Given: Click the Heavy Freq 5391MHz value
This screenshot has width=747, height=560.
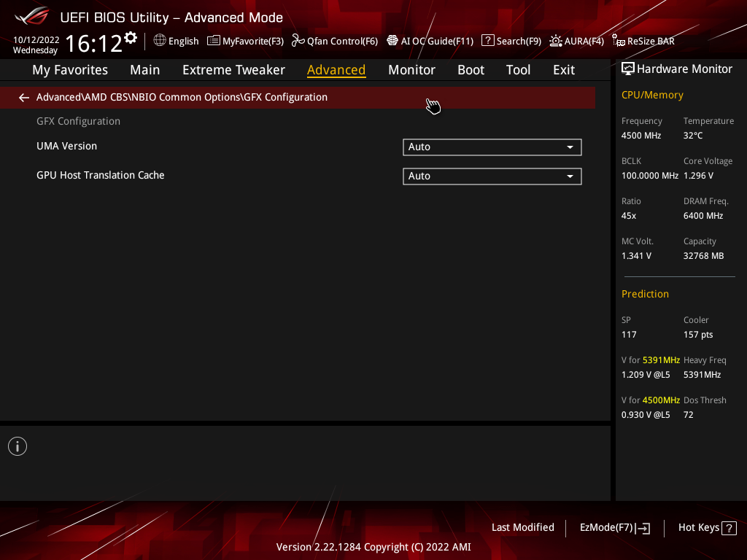Looking at the screenshot, I should click(x=702, y=375).
